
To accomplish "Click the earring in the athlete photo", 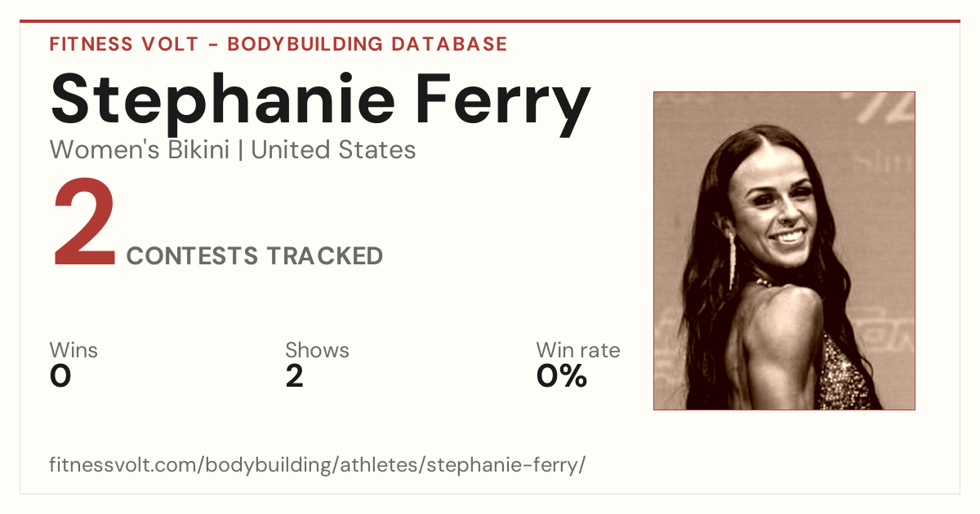I will pyautogui.click(x=733, y=259).
